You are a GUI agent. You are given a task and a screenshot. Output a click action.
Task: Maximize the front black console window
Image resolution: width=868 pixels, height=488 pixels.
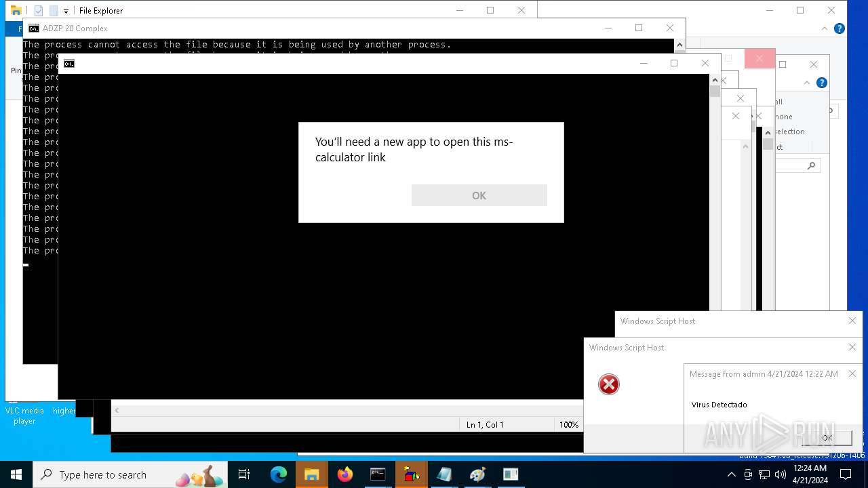(x=674, y=63)
